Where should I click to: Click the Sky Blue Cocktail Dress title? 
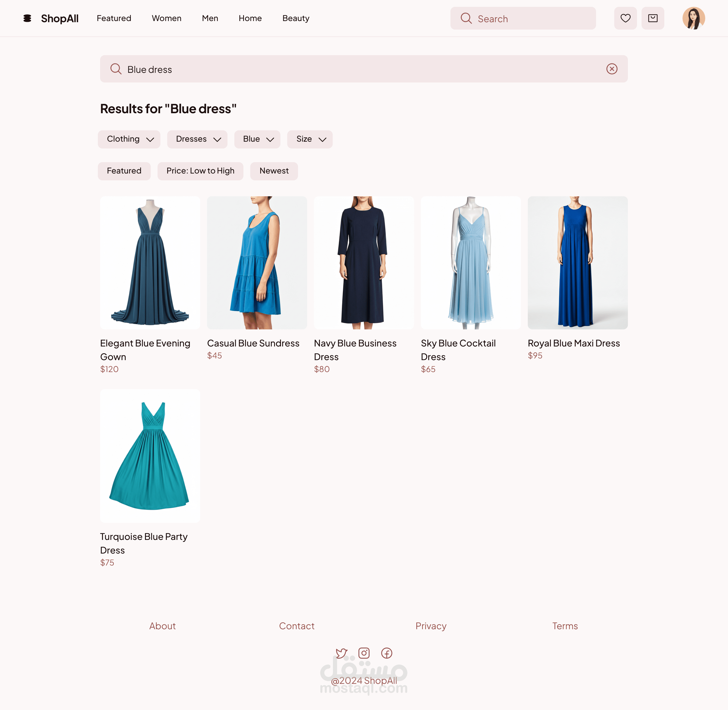(x=458, y=350)
